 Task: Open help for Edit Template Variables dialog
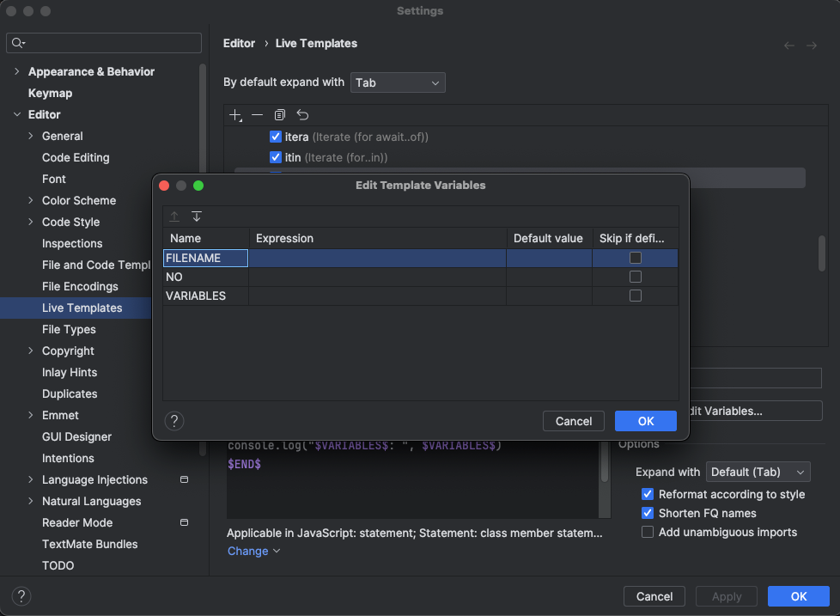point(174,421)
